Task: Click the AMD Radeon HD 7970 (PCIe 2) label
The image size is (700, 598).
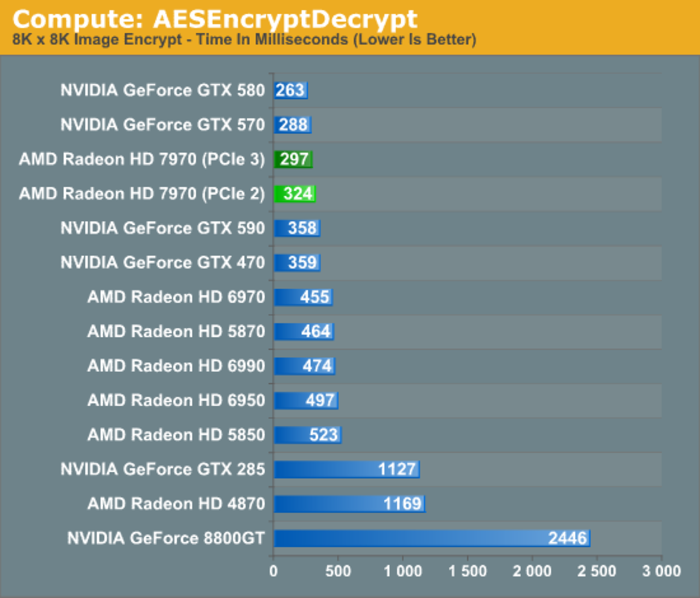Action: 142,194
